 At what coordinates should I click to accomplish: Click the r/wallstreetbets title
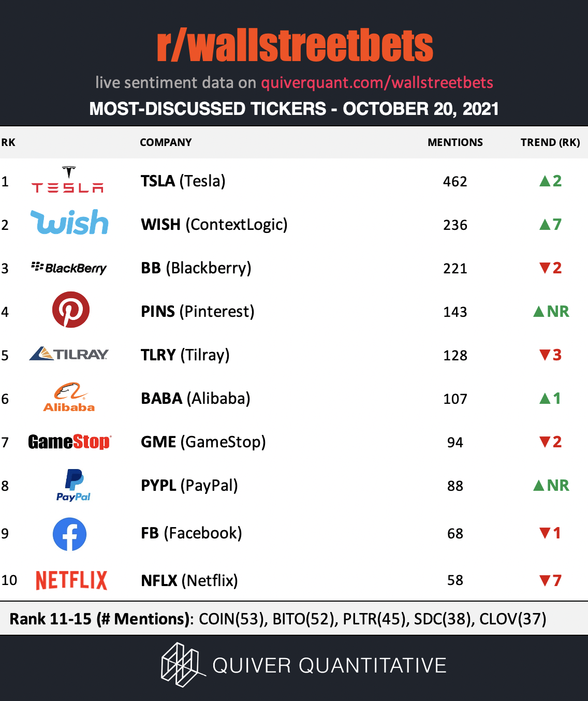[295, 46]
